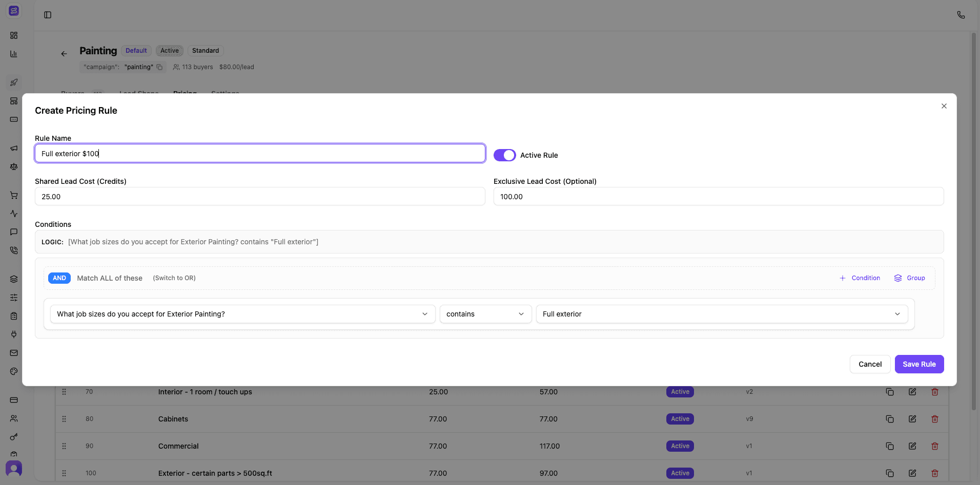This screenshot has width=980, height=485.
Task: Open the plug integrations icon in sidebar
Action: point(14,334)
